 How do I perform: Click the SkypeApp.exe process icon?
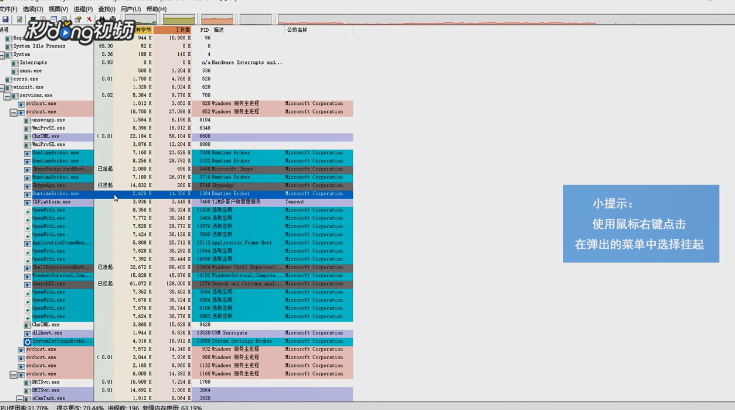pyautogui.click(x=27, y=186)
